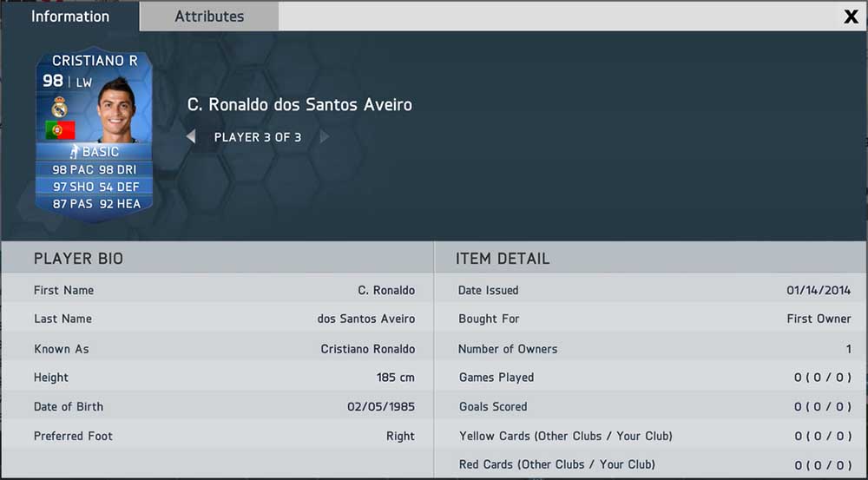Select the Known As row

(217, 349)
